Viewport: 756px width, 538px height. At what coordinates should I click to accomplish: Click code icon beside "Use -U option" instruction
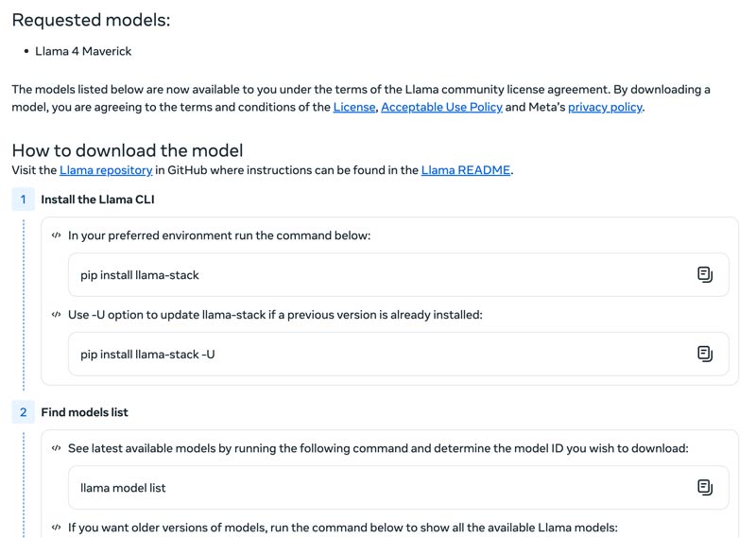[x=57, y=315]
